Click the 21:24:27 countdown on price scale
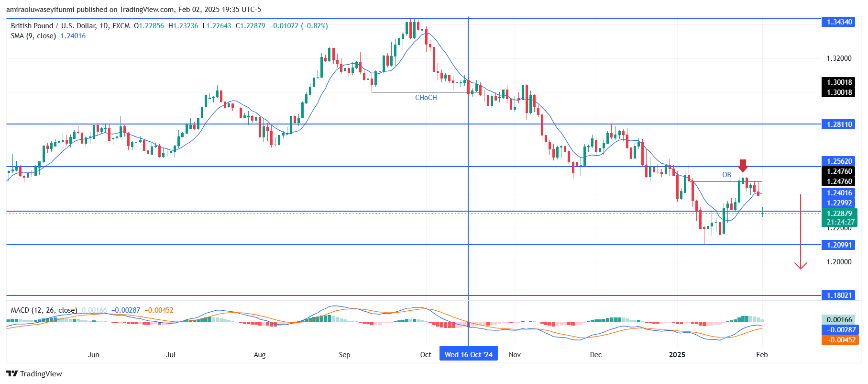The image size is (868, 384). pos(840,222)
